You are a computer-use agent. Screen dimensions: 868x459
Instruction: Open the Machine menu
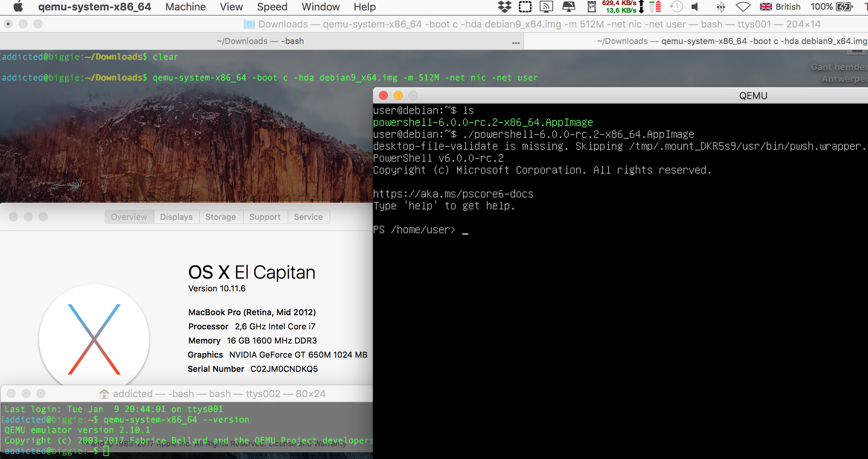click(x=185, y=7)
